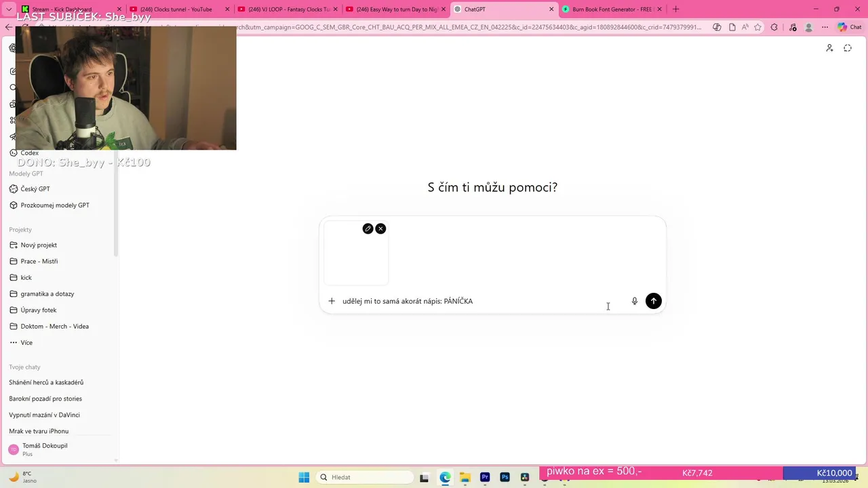Switch to Clocks tunnel - YouTube tab
868x488 pixels.
(179, 9)
